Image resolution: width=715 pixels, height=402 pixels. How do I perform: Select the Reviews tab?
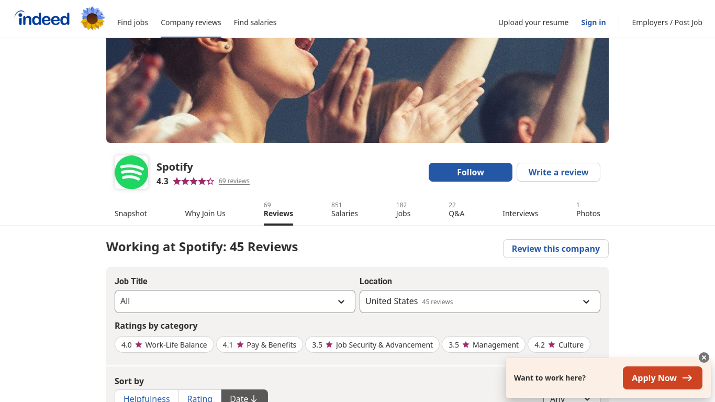tap(278, 212)
